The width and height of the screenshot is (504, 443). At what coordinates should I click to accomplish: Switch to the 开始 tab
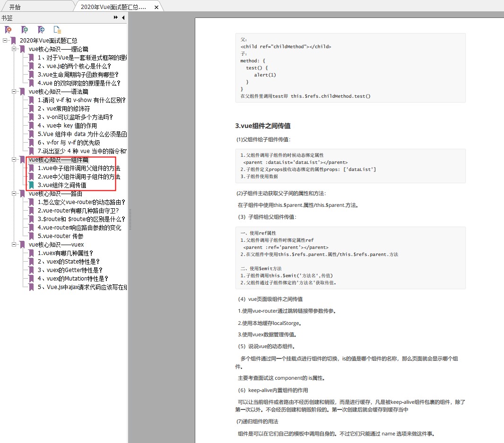(15, 7)
